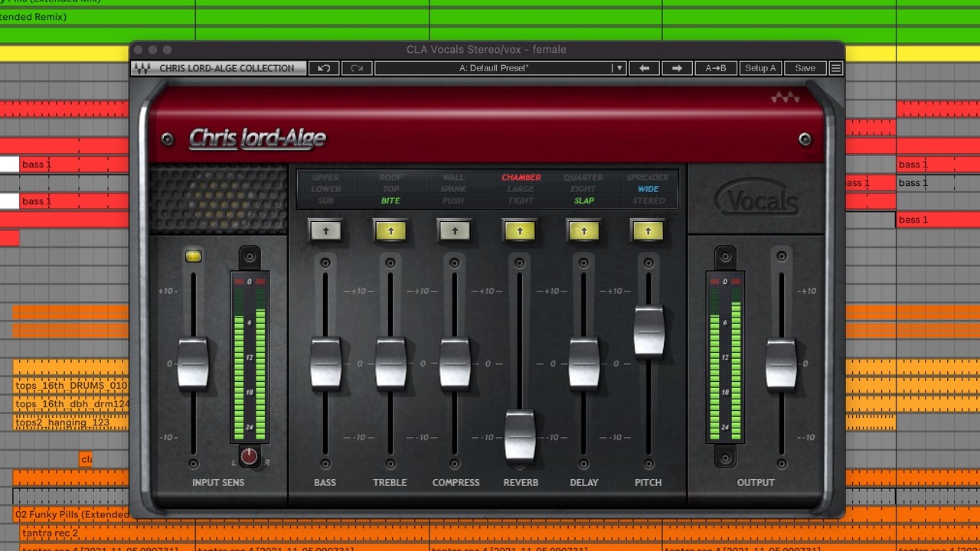Viewport: 980px width, 551px height.
Task: Click the dim 'UPPER' bass mode label
Action: click(325, 178)
